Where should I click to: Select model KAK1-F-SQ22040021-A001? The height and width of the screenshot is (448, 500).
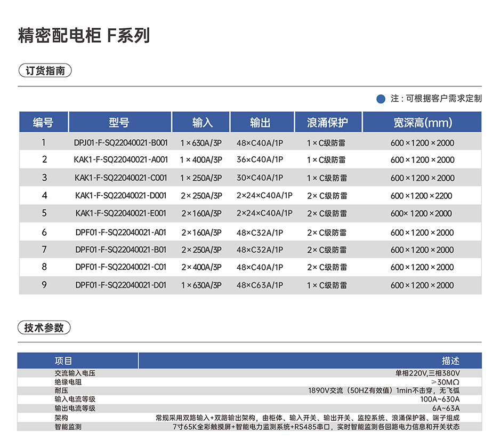(121, 159)
